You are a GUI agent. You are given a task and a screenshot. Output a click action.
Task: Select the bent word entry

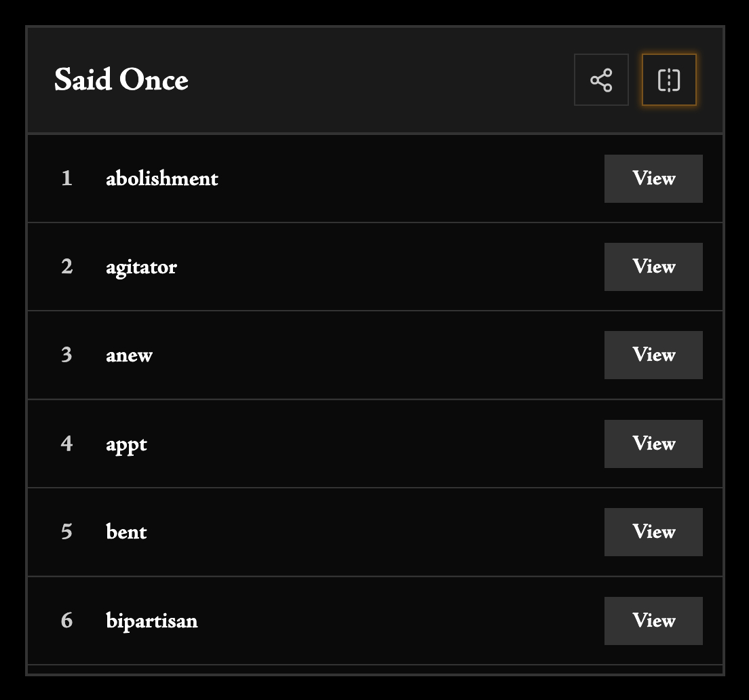pos(126,532)
